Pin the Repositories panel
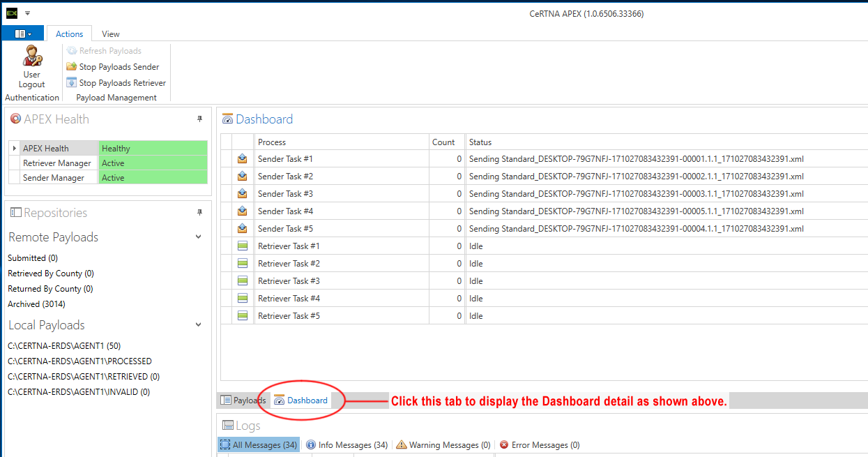868x457 pixels. click(199, 213)
